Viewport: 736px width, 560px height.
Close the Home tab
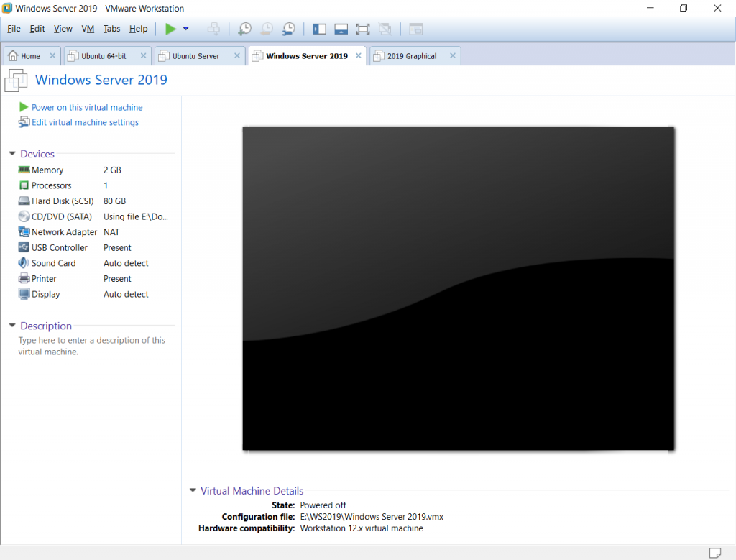click(52, 55)
